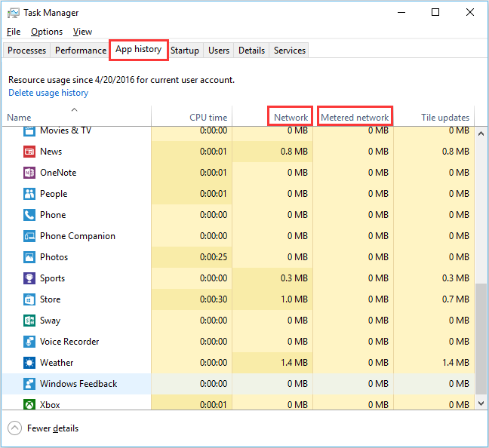This screenshot has width=489, height=448.
Task: Select the App history tab
Action: (x=138, y=49)
